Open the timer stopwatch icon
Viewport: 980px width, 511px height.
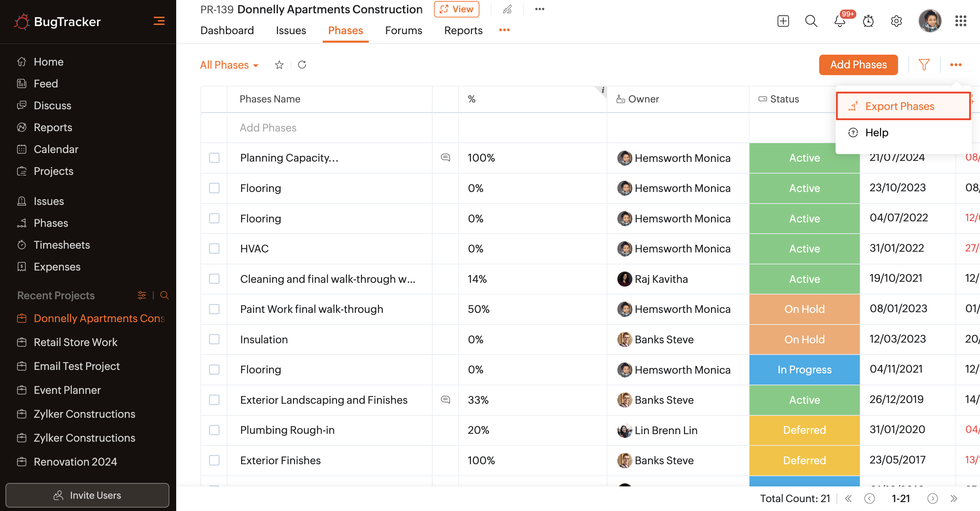coord(868,21)
